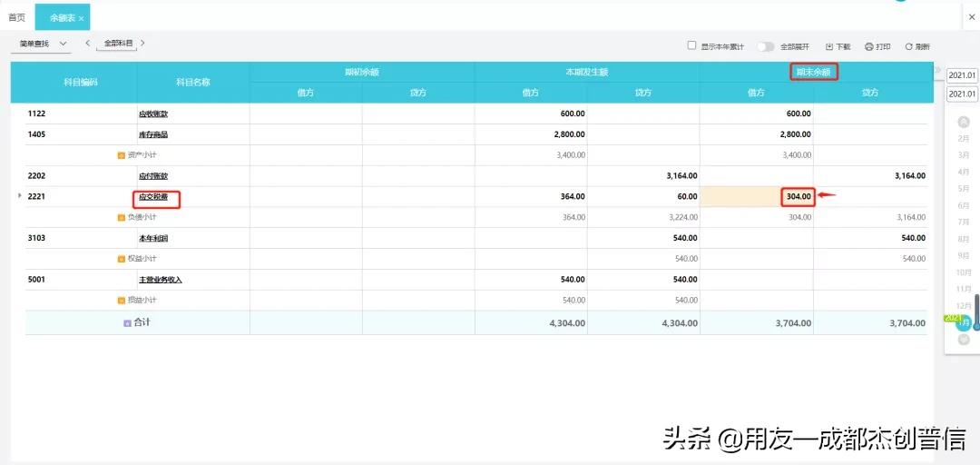Switch to the 首页 tab
Image resolution: width=980 pixels, height=465 pixels.
(17, 17)
